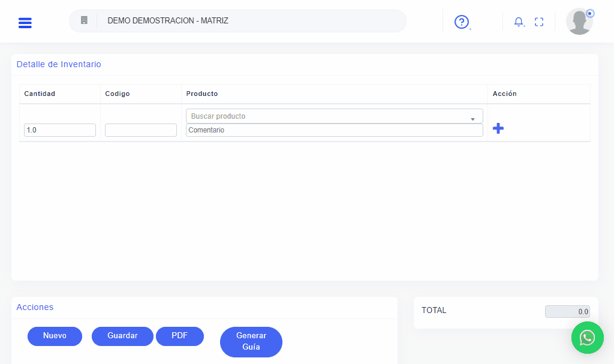
Task: Export with the PDF button
Action: [180, 336]
